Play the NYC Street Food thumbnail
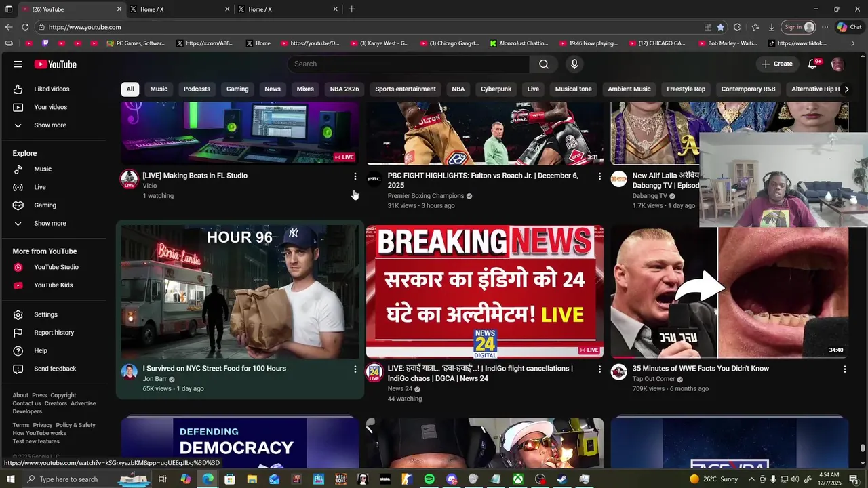The width and height of the screenshot is (868, 488). point(240,291)
